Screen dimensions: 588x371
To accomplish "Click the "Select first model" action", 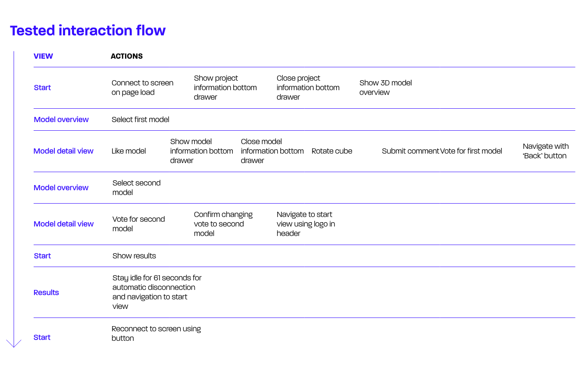I will (140, 119).
